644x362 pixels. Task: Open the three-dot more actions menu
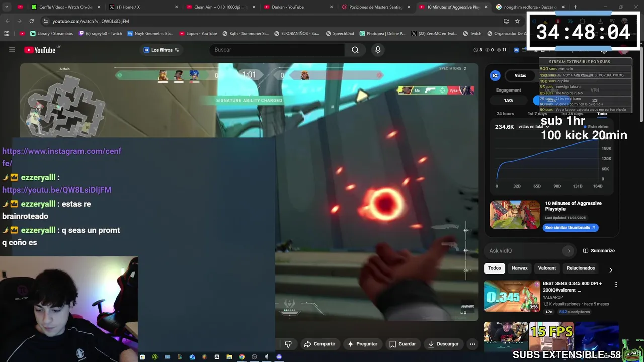click(472, 344)
